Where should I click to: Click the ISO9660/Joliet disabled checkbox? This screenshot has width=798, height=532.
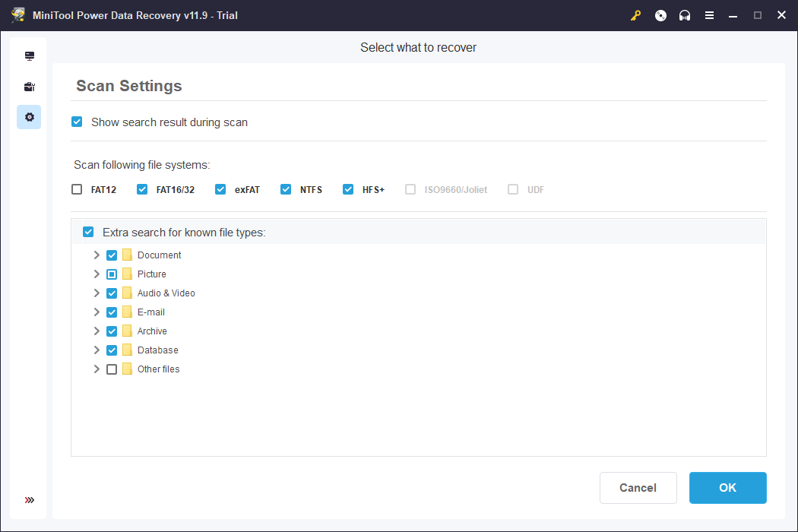pos(410,189)
